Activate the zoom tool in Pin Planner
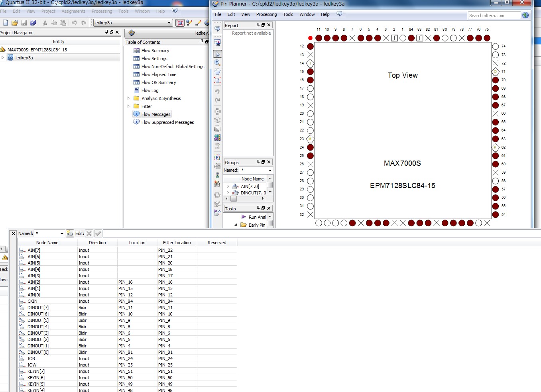 tap(217, 63)
